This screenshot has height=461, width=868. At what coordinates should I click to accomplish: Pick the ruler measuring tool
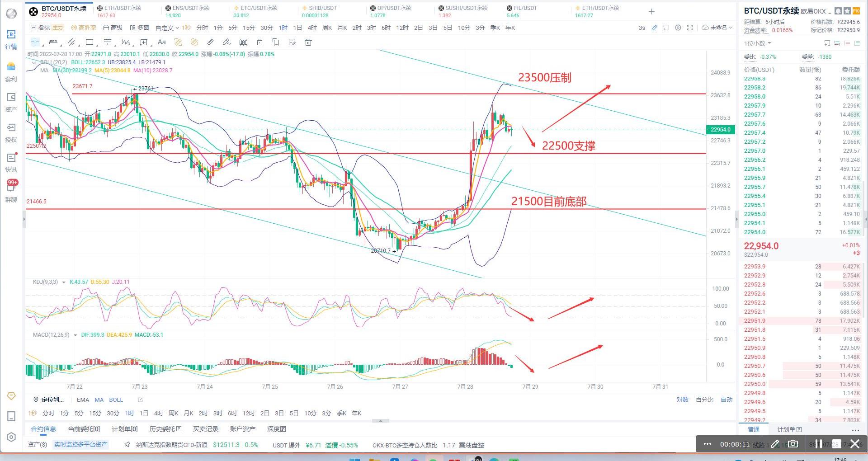click(210, 42)
